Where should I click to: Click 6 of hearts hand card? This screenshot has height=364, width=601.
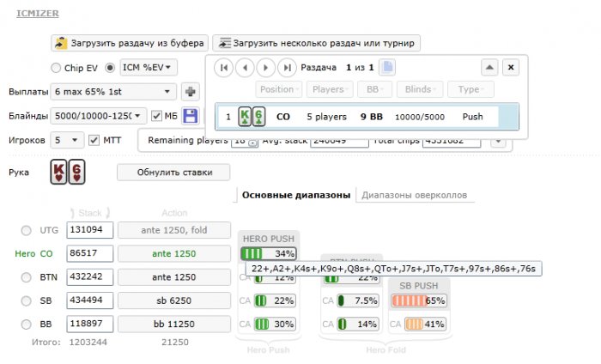[76, 173]
